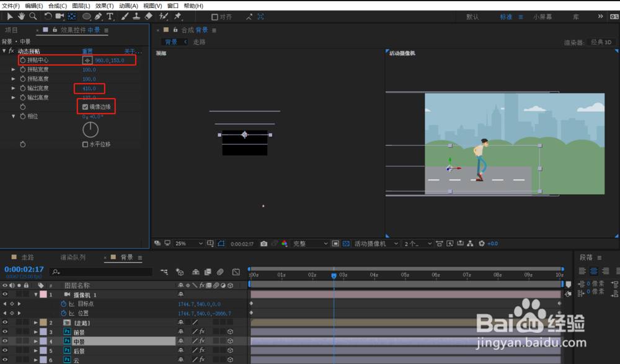Toggle the 拼贴中心 stopwatch keyframe
The image size is (620, 364).
tap(23, 60)
